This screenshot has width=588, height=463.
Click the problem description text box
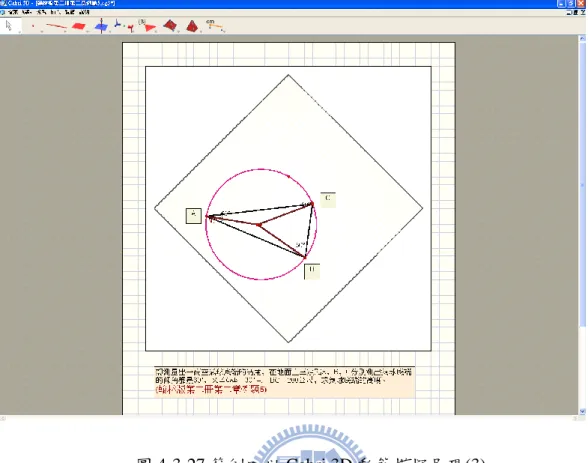(285, 382)
